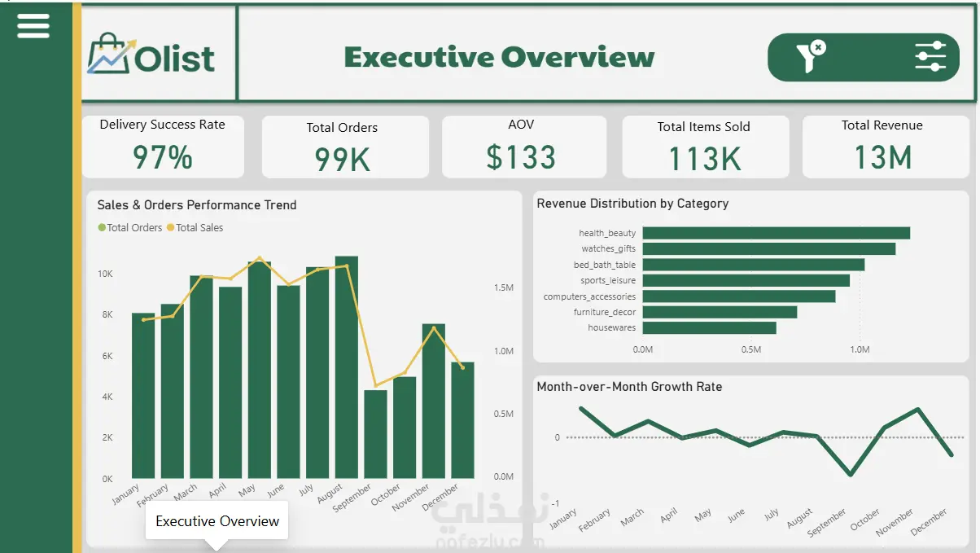980x553 pixels.
Task: Select the Total Orders 99K card
Action: [345, 147]
